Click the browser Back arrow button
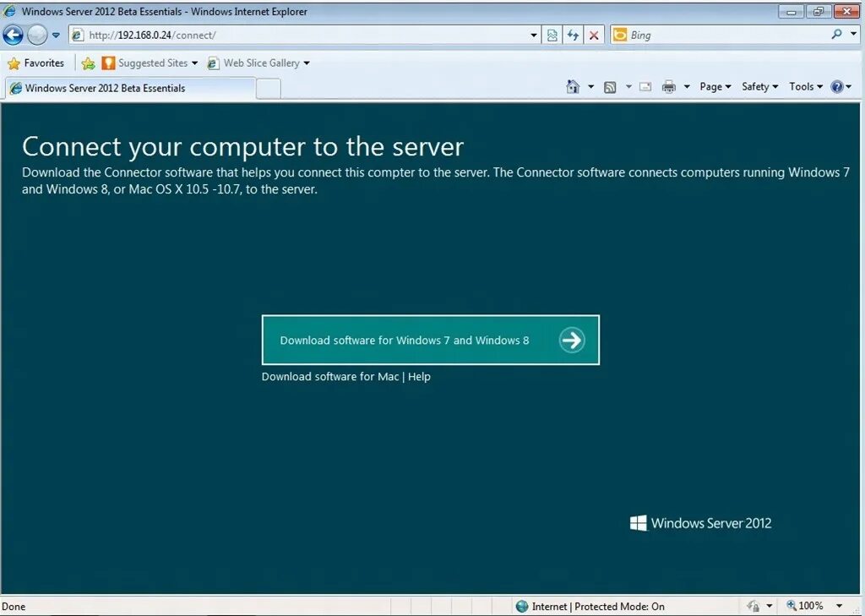This screenshot has height=616, width=865. pos(13,35)
